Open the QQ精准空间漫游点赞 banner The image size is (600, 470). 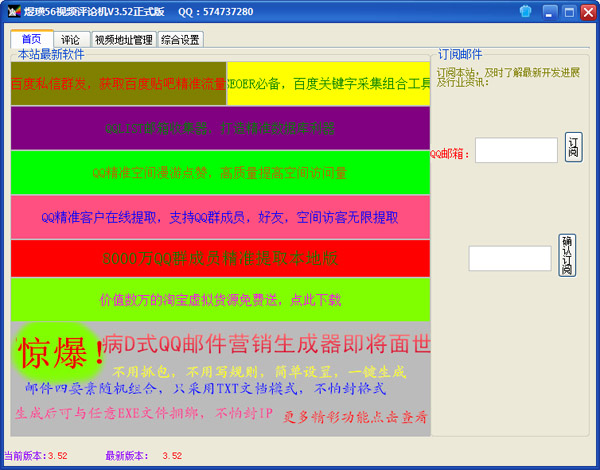click(x=220, y=173)
